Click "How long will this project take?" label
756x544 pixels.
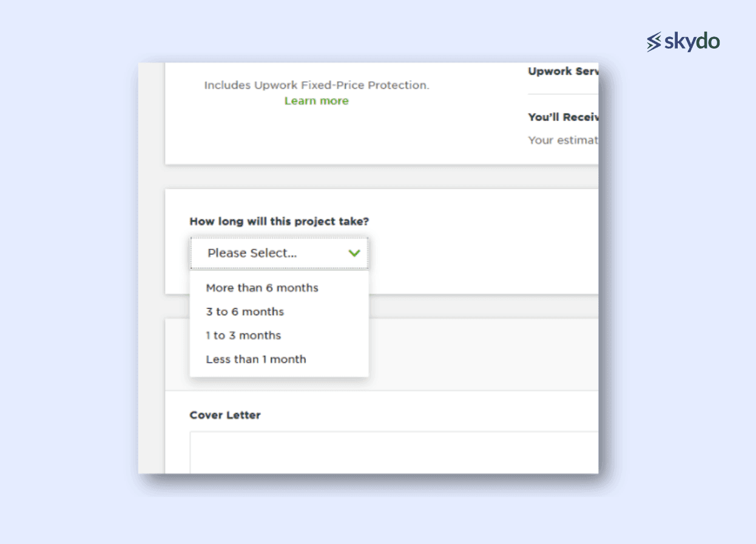pyautogui.click(x=279, y=222)
